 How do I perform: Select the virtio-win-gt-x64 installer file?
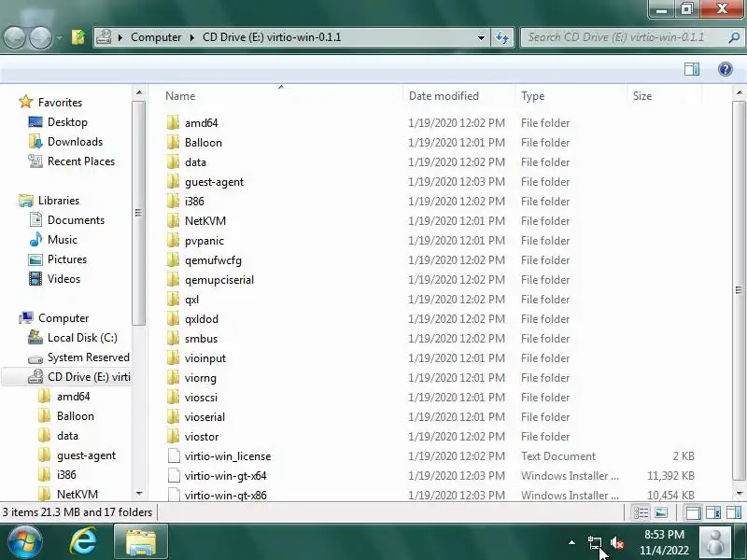tap(225, 476)
